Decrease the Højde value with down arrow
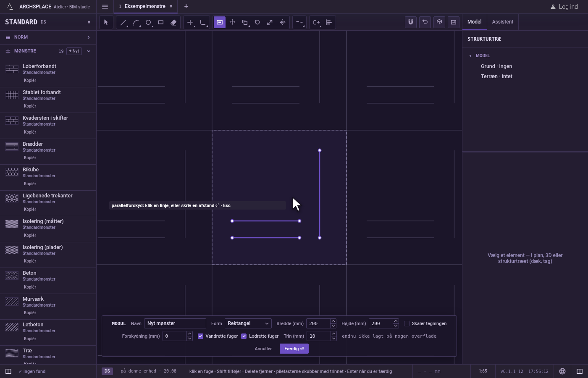This screenshot has width=588, height=378. pos(396,326)
